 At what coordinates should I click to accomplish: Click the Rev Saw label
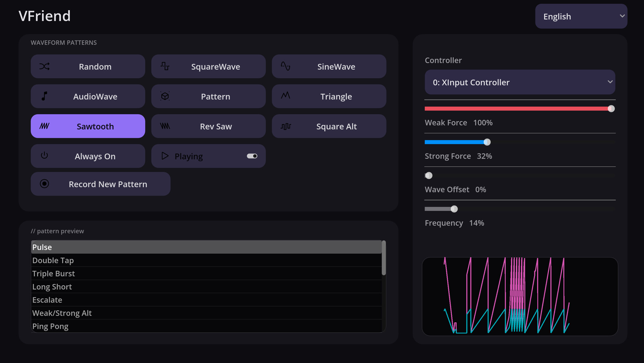(216, 126)
